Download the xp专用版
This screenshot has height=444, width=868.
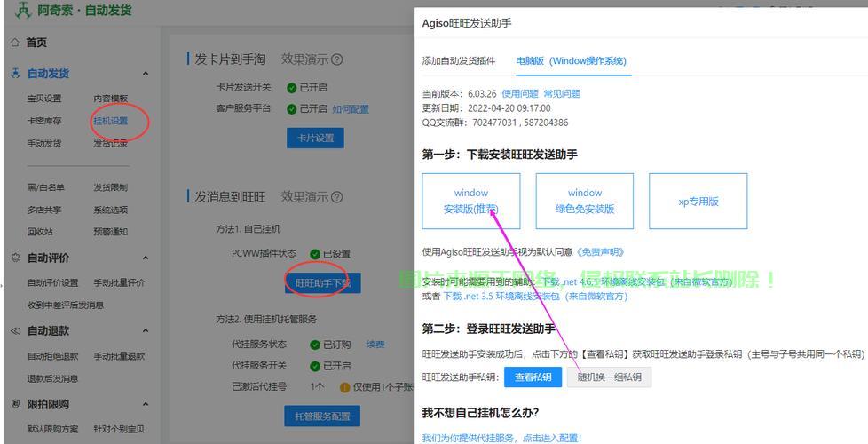[x=698, y=201]
